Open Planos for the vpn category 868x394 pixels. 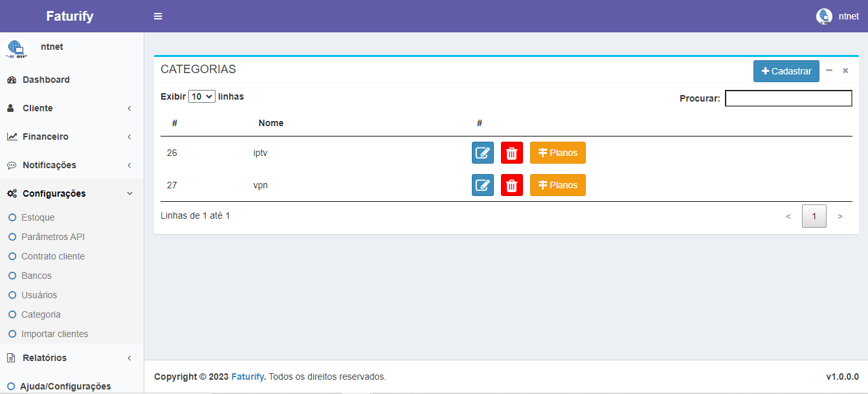(x=557, y=185)
